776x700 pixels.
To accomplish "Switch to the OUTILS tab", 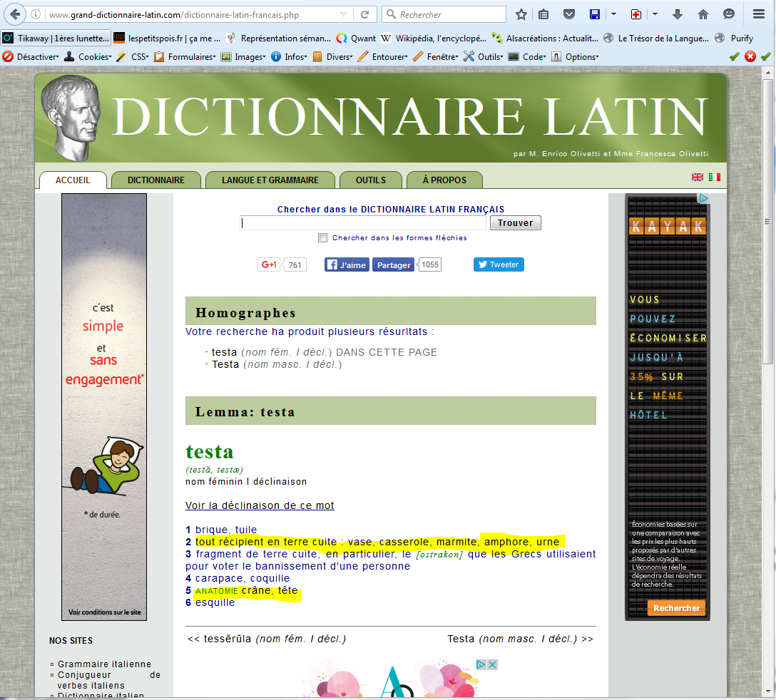I will click(370, 180).
